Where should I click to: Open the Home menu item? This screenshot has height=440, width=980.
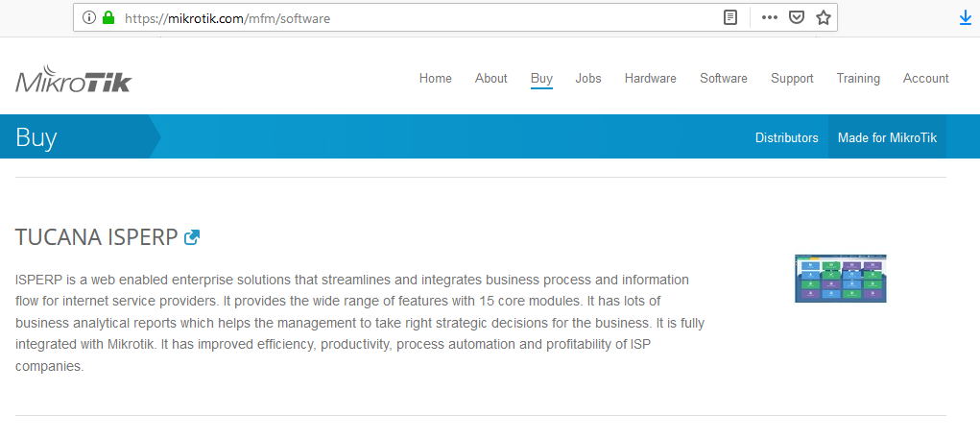435,79
